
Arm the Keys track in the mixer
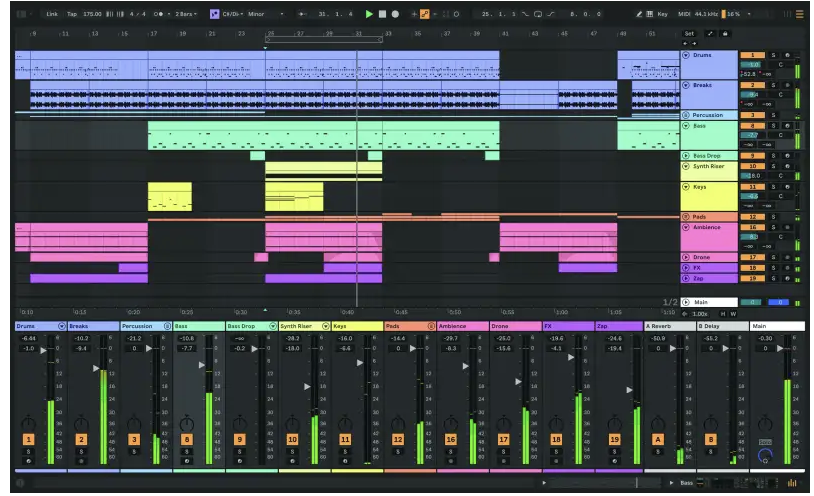[345, 461]
